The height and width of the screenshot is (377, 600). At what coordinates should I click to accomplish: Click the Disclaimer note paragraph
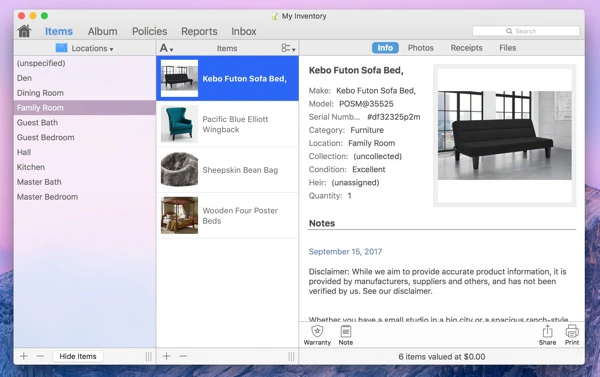click(437, 281)
